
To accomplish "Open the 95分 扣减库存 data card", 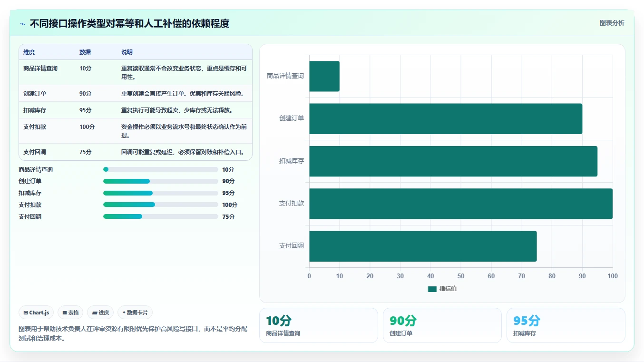I will (566, 325).
